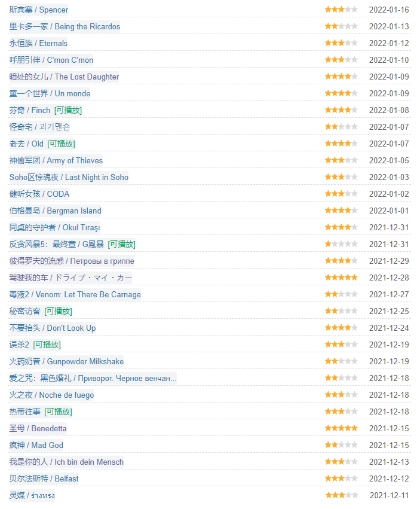Click the date 2021-12-11
This screenshot has width=420, height=509.
389,496
